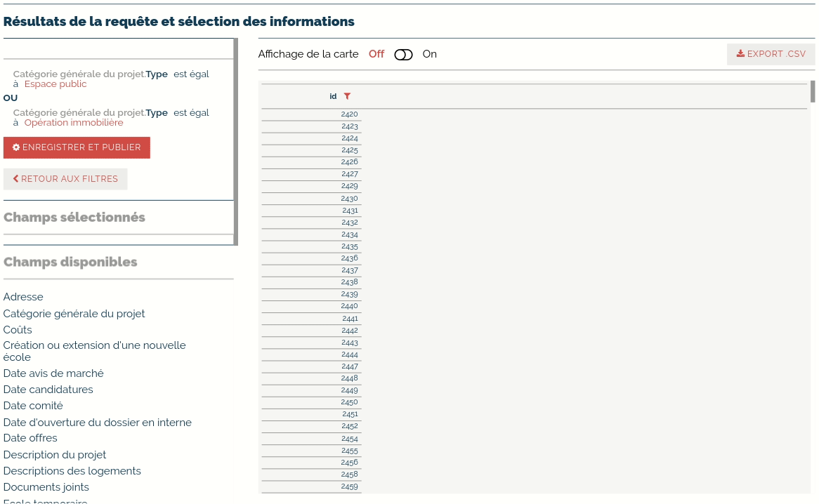Click the Espace public filter value
Viewport: 819px width, 504px height.
point(55,84)
